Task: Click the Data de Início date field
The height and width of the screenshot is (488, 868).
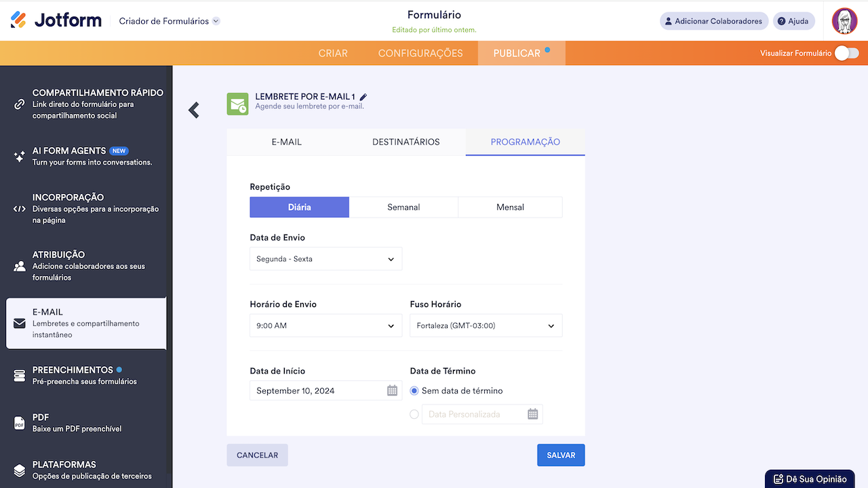Action: 316,390
